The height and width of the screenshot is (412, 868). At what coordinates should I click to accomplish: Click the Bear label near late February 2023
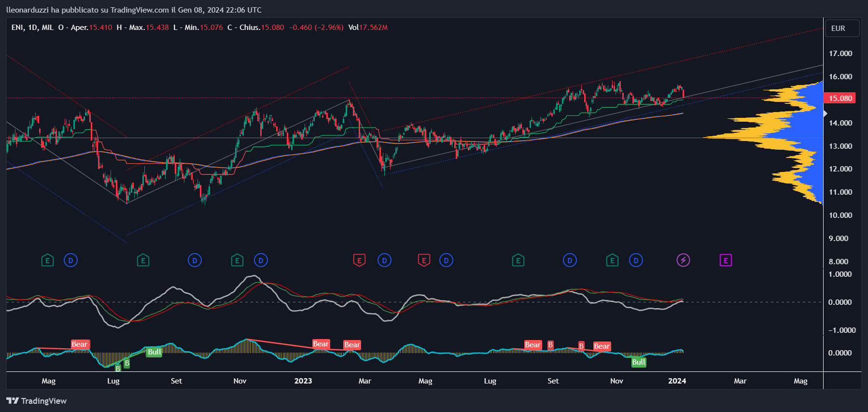(352, 345)
